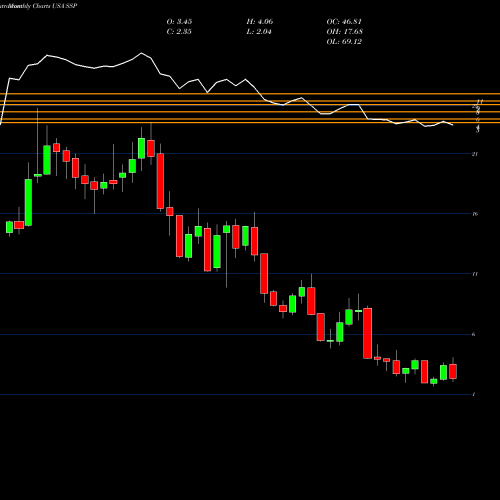This screenshot has width=500, height=500.
Task: Select the close value "C: 2.35"
Action: pyautogui.click(x=179, y=32)
